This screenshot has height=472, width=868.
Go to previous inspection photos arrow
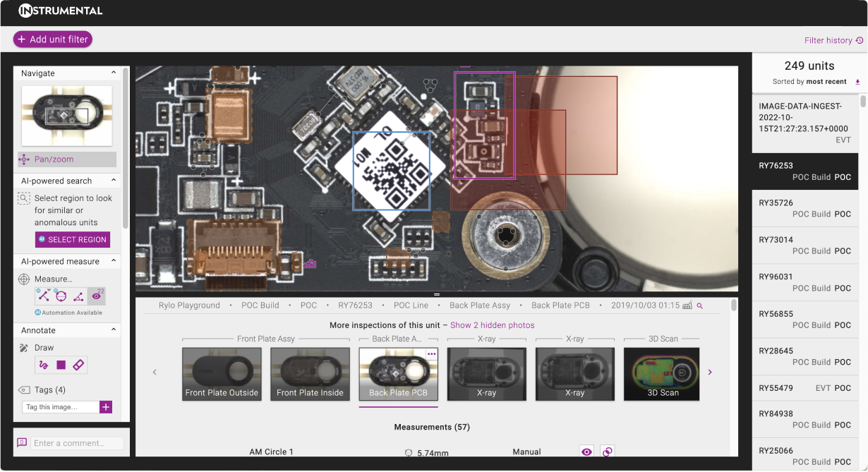[x=155, y=372]
